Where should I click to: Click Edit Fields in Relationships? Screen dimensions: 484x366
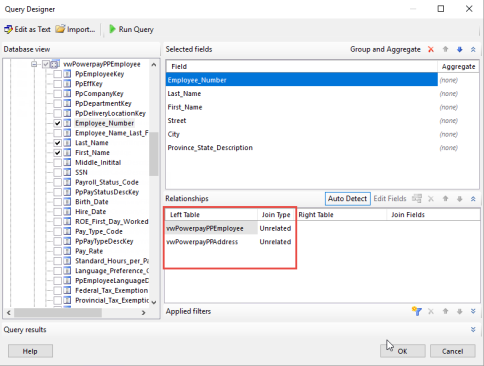coord(390,199)
